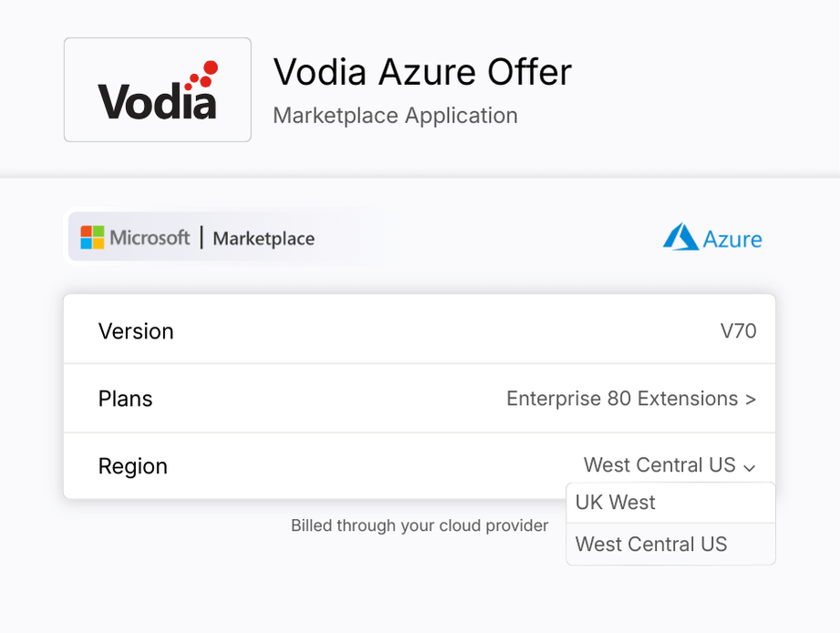840x633 pixels.
Task: Select the Enterprise 80 Extensions plan link
Action: (624, 399)
